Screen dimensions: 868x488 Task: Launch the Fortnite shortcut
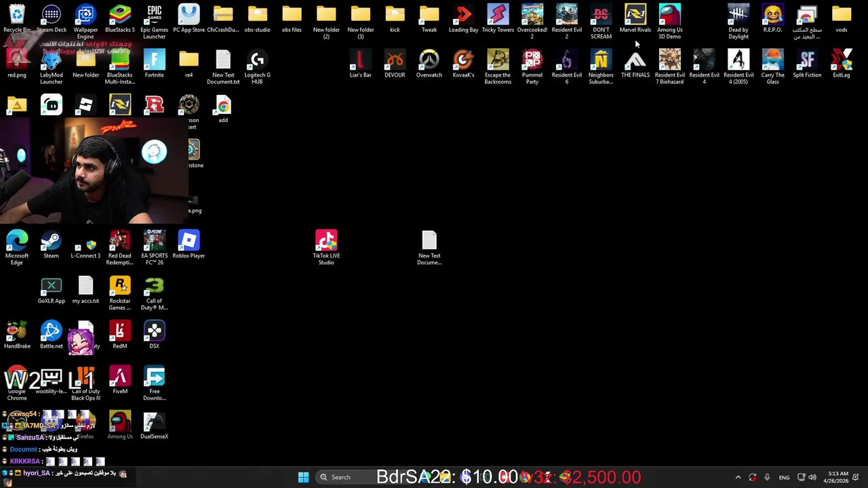[154, 64]
